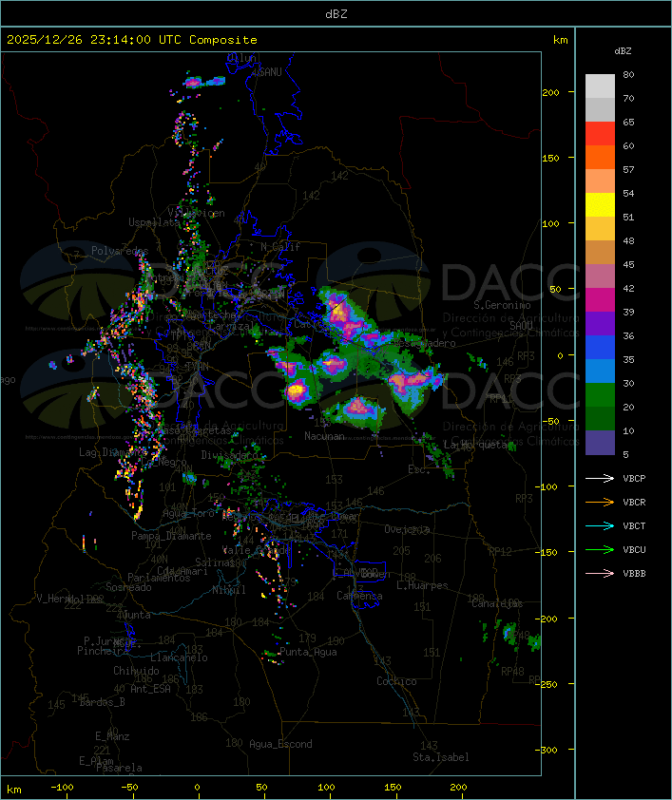This screenshot has height=800, width=672.
Task: Click the 0 tick on the horizontal axis
Action: 198,788
